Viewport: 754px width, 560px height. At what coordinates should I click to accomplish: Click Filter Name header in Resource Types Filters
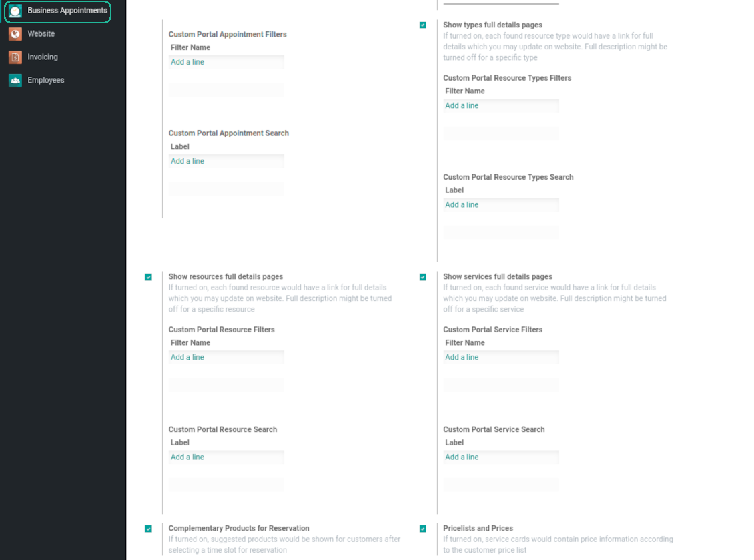(465, 91)
